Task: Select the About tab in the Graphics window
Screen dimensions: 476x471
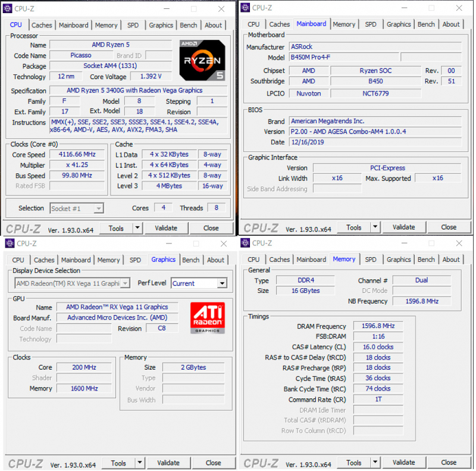Action: pyautogui.click(x=215, y=260)
